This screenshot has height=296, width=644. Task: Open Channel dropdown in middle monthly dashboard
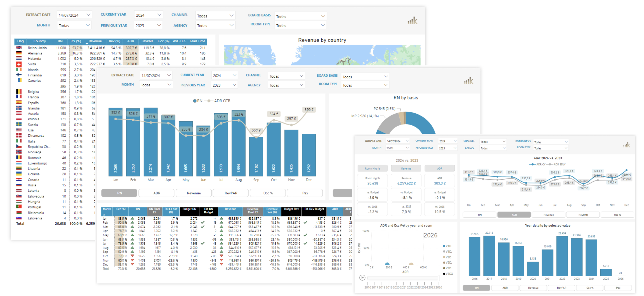coord(286,76)
